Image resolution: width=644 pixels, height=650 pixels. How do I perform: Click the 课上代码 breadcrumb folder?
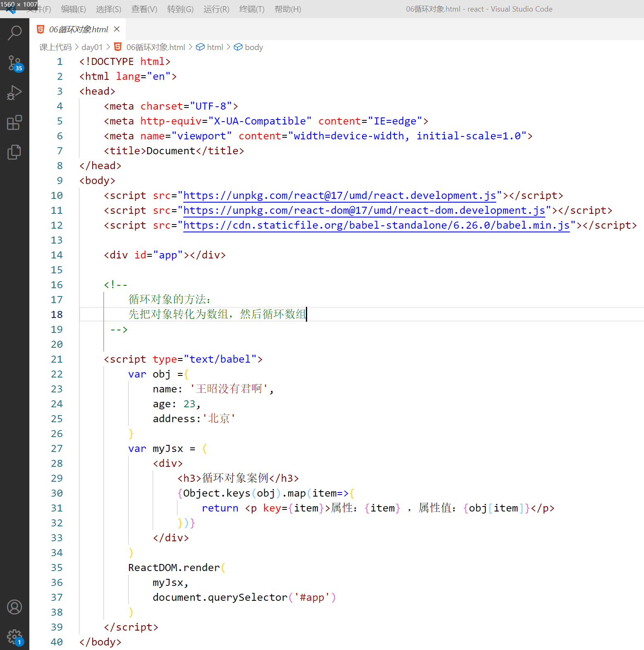[x=55, y=47]
